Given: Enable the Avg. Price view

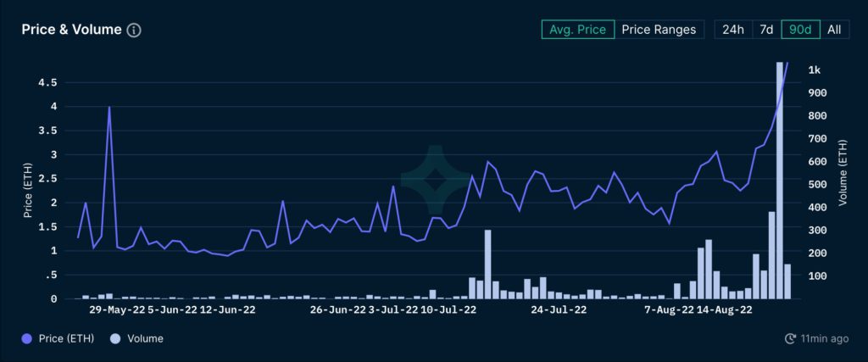Looking at the screenshot, I should click(577, 30).
